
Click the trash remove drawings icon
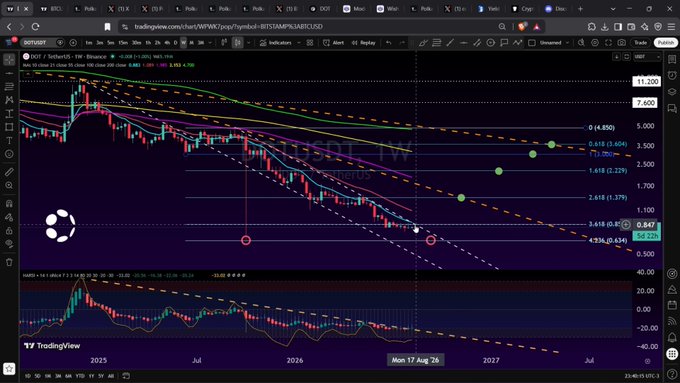(x=9, y=262)
